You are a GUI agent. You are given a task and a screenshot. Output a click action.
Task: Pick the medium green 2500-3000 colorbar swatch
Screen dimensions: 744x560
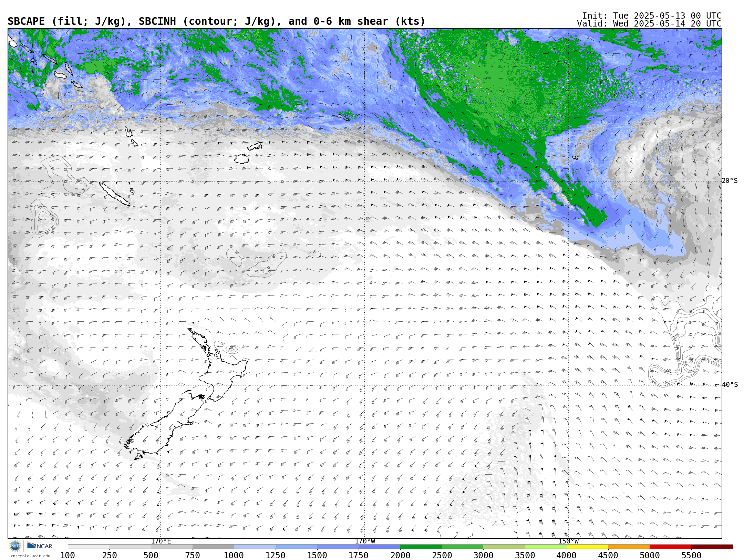pos(463,547)
